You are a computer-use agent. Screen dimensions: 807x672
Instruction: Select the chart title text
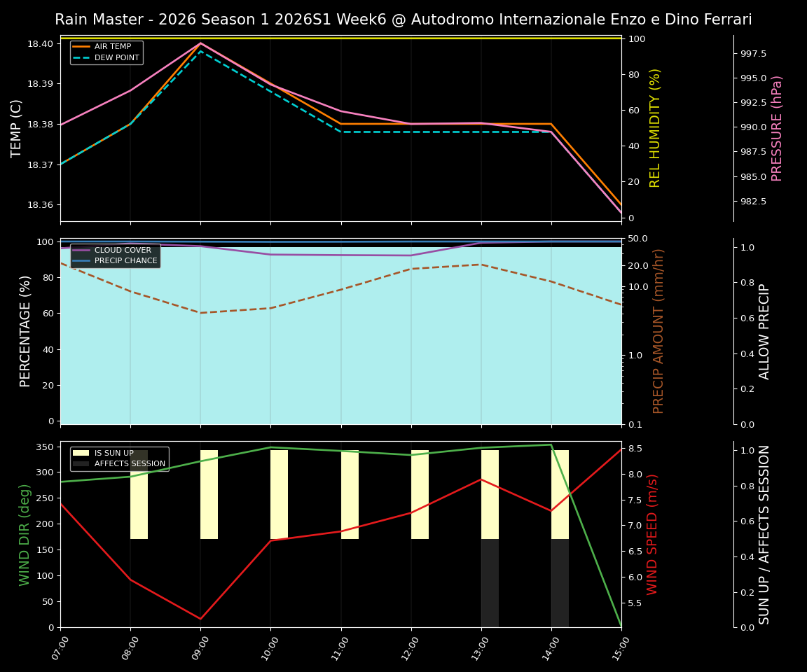[x=403, y=20]
